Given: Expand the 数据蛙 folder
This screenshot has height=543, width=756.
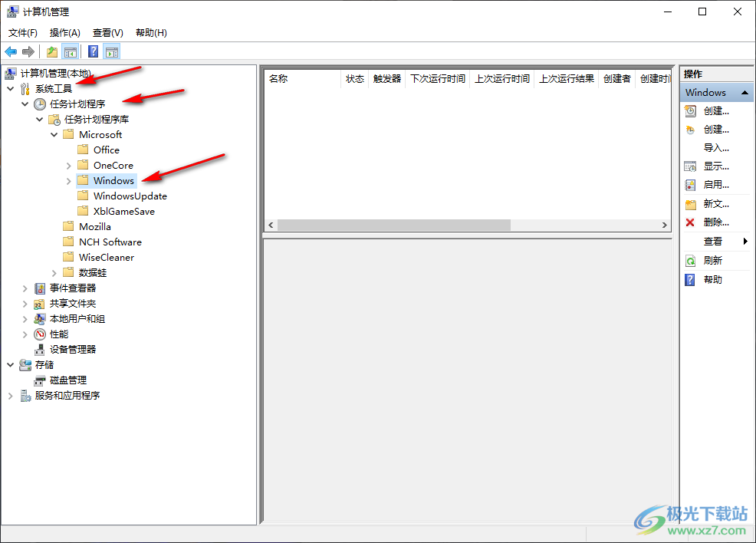Looking at the screenshot, I should coord(54,274).
